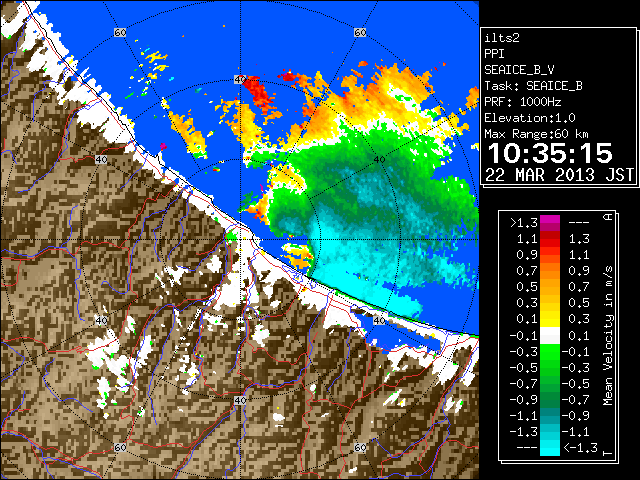
Task: Click the 'Mean Velocity in m/s' legend title
Action: (608, 336)
